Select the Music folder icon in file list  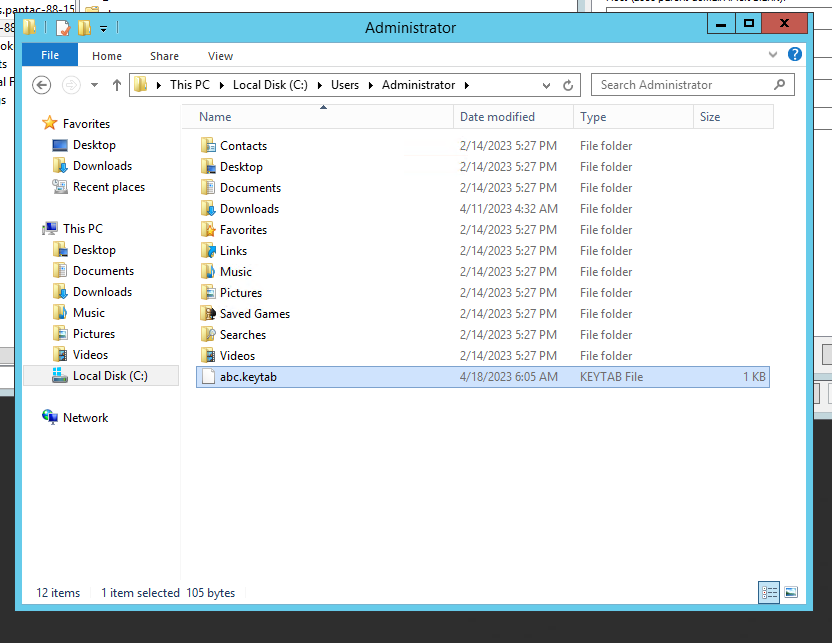point(209,272)
